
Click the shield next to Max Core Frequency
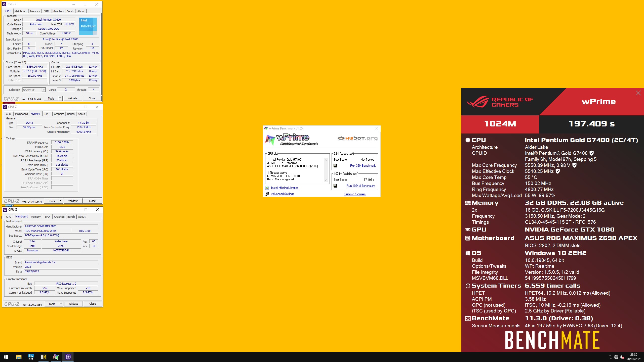point(574,165)
